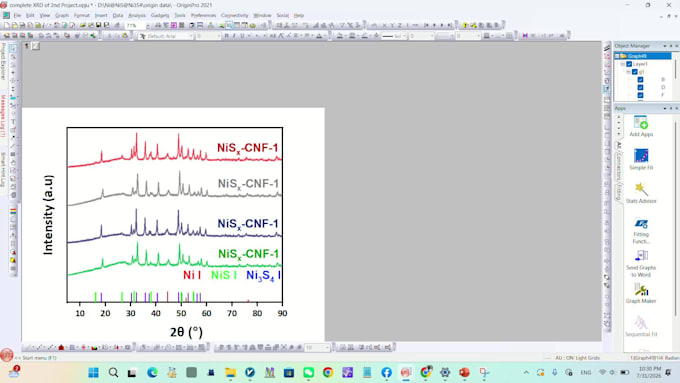The image size is (680, 383).
Task: Select the 2θ (°) axis title
Action: point(186,332)
